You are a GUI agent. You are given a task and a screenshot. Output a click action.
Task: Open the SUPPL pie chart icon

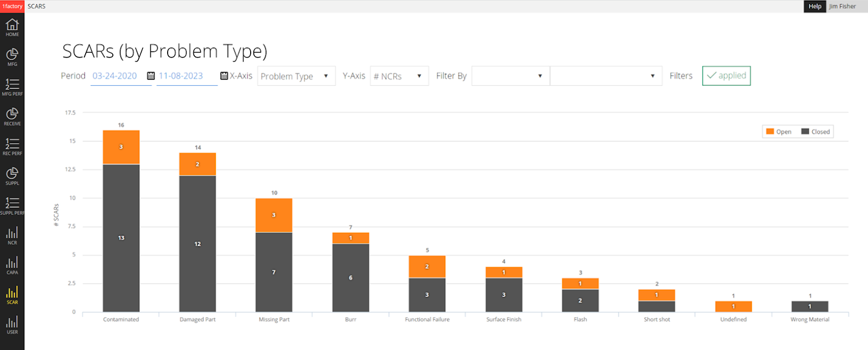pos(12,176)
